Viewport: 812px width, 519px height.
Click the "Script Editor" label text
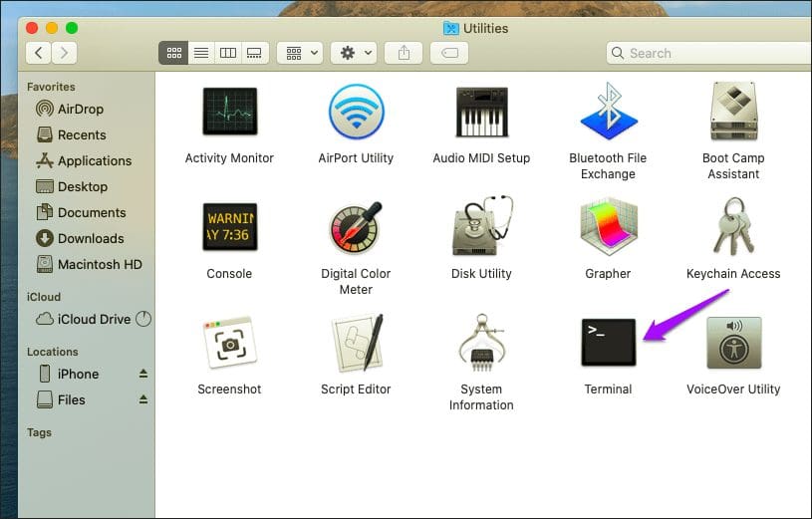(356, 389)
